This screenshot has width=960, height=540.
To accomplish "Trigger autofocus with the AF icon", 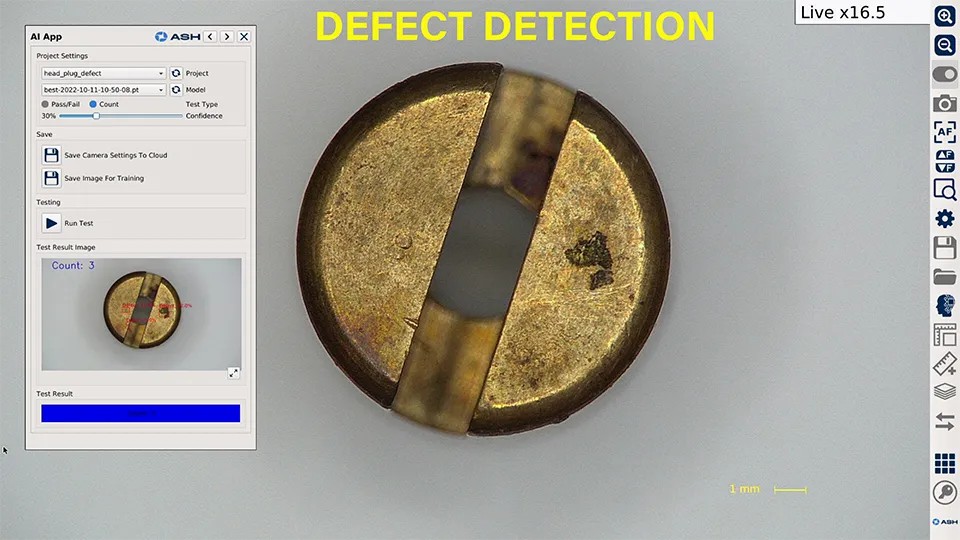I will tap(944, 132).
